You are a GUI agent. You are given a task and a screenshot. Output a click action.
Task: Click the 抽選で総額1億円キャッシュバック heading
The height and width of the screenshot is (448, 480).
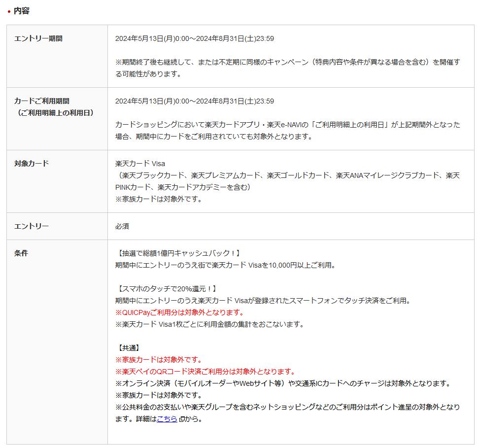click(179, 253)
